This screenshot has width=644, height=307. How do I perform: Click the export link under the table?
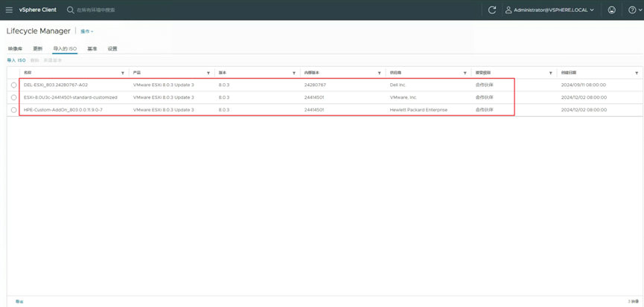click(19, 301)
